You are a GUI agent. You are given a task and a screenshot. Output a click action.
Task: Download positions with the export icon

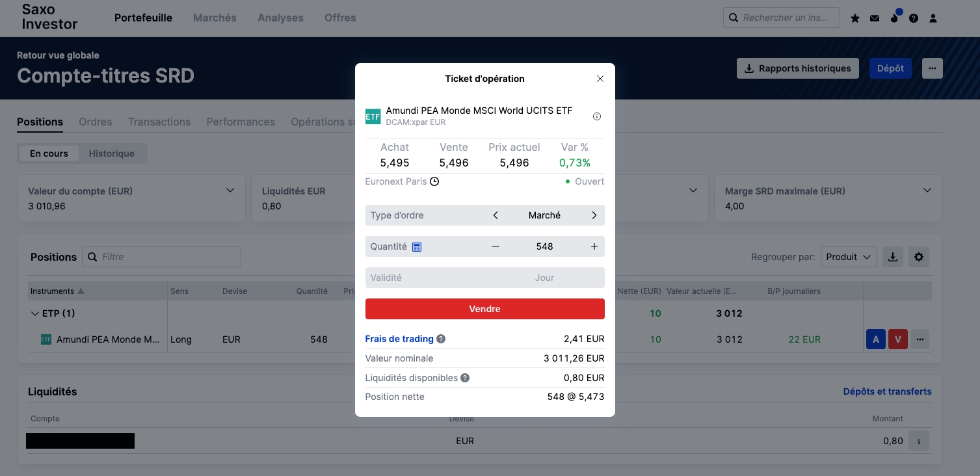tap(893, 257)
